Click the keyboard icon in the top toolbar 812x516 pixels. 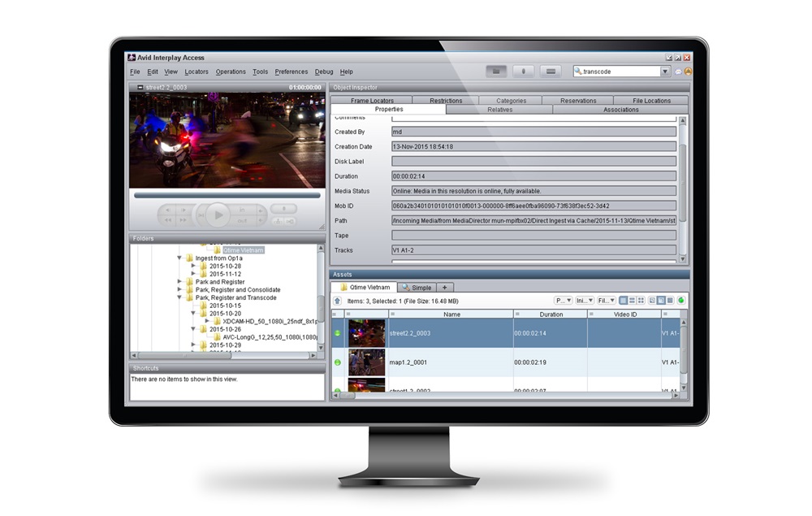pos(551,70)
